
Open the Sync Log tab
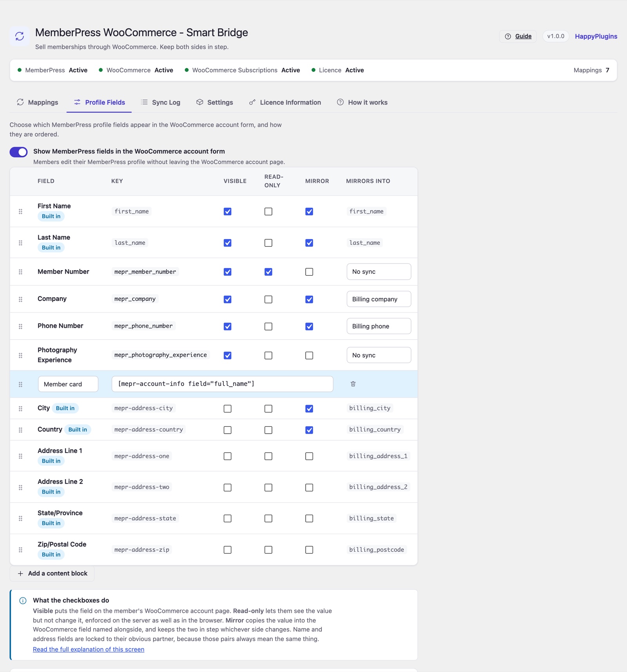coord(161,102)
